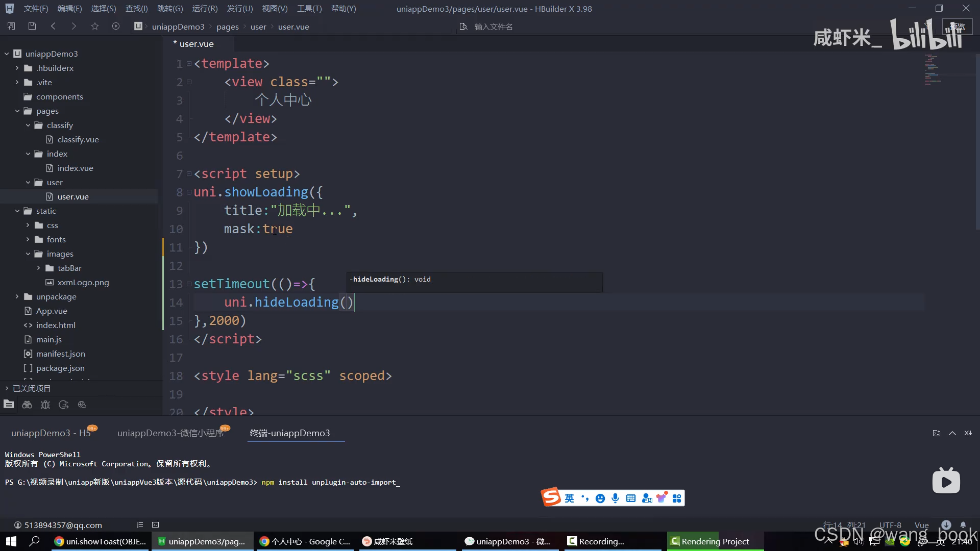Fold the setTimeout block at line 13

click(x=189, y=284)
